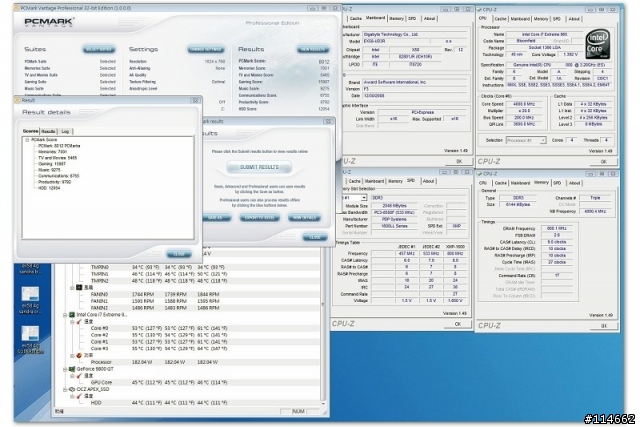The image size is (640, 427).
Task: Click the Export to Excel button
Action: coord(260,218)
